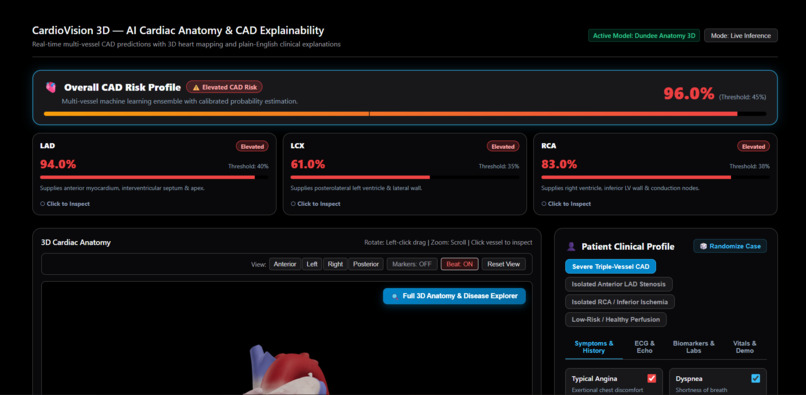The image size is (806, 395).
Task: Click LCX card's Click to Inspect
Action: coord(315,204)
